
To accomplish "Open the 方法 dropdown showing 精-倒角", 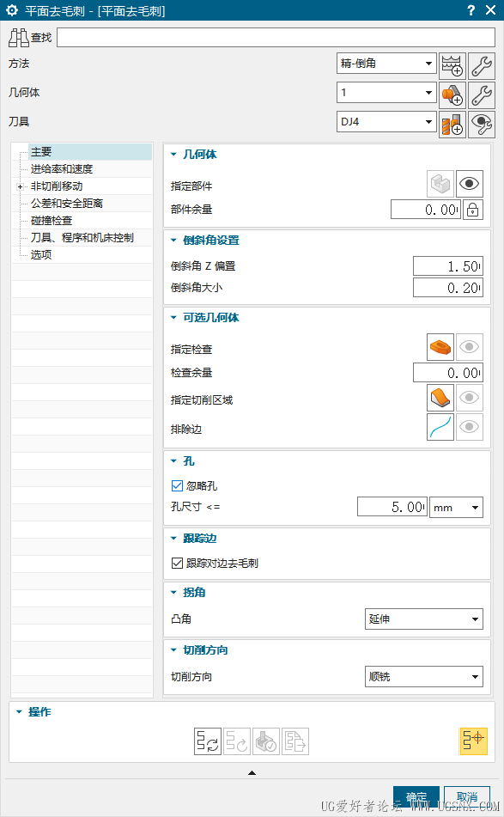I will [x=386, y=64].
